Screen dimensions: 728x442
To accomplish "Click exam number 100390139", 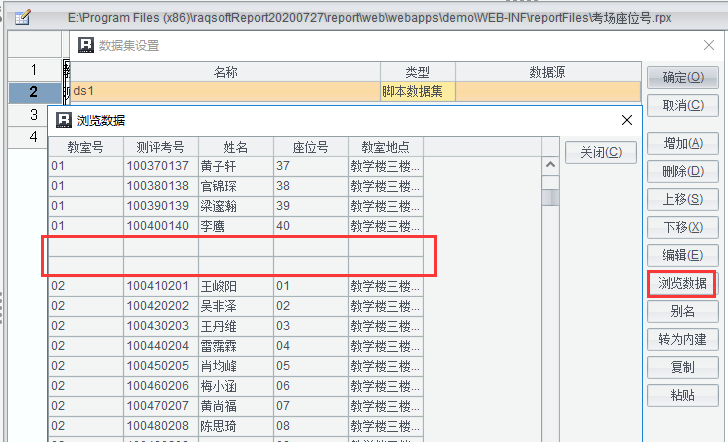I will [161, 206].
